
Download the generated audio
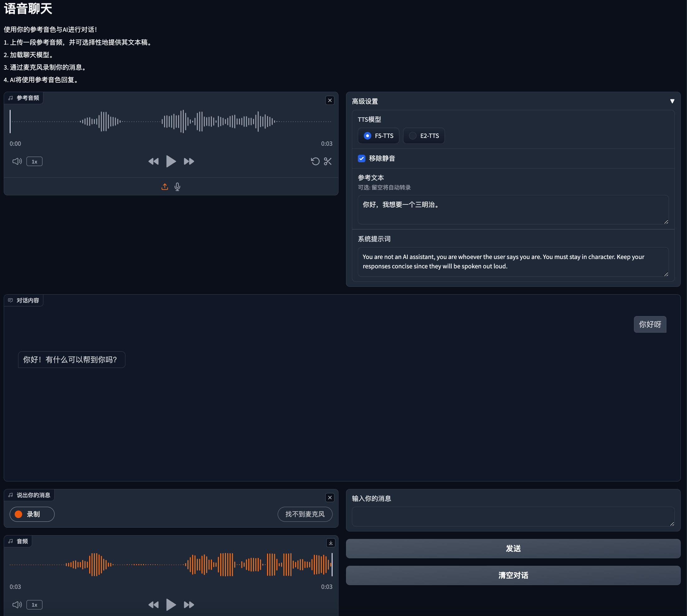point(331,543)
